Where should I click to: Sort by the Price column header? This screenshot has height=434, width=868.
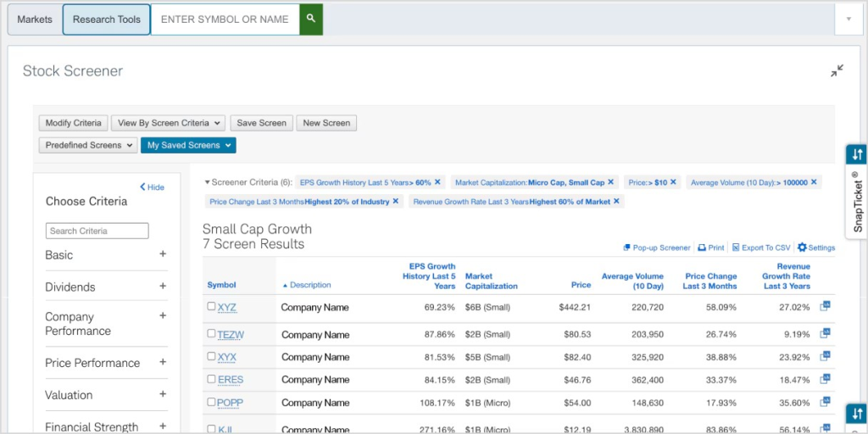coord(581,285)
